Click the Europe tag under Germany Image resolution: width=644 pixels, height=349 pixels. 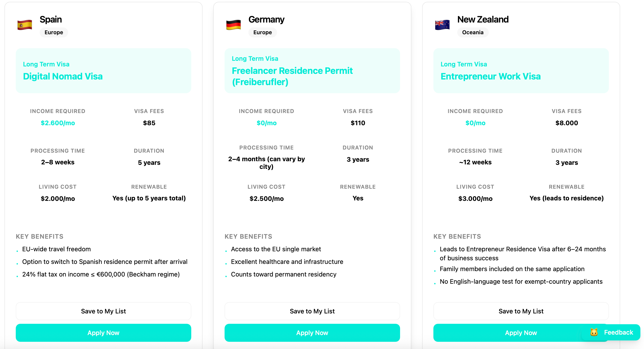click(263, 32)
